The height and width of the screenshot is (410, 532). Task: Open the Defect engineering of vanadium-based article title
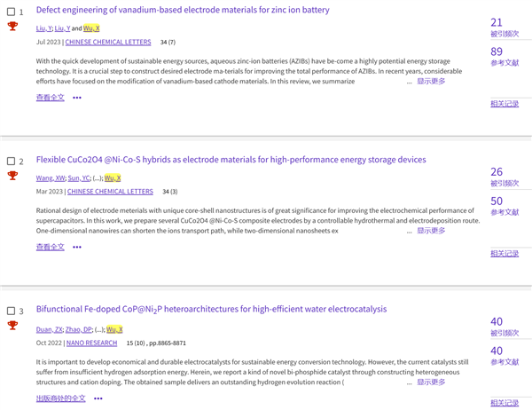click(183, 10)
